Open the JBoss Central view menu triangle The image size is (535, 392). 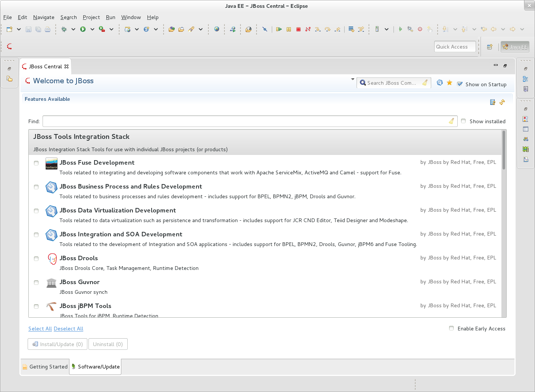coord(353,79)
